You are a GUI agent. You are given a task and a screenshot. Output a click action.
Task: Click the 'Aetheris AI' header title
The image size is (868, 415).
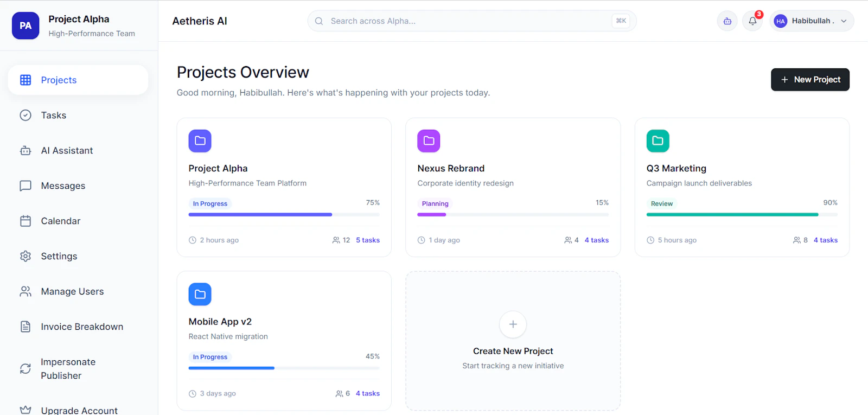200,21
